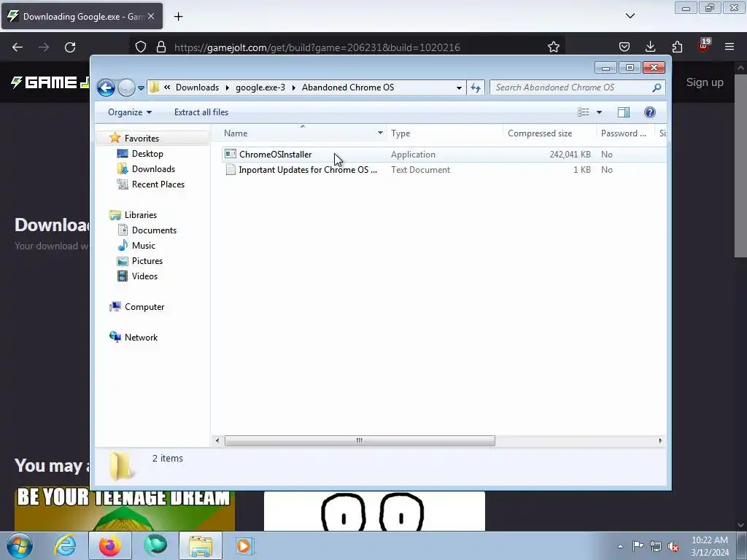
Task: Sort by Compressed size column
Action: tap(549, 133)
